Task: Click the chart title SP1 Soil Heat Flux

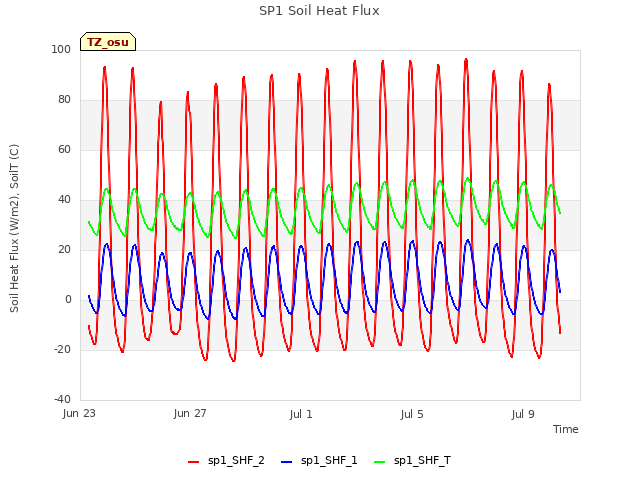Action: point(319,11)
